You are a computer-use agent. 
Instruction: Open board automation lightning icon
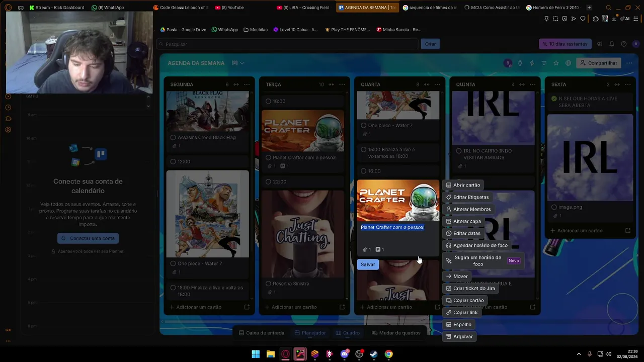click(x=532, y=63)
